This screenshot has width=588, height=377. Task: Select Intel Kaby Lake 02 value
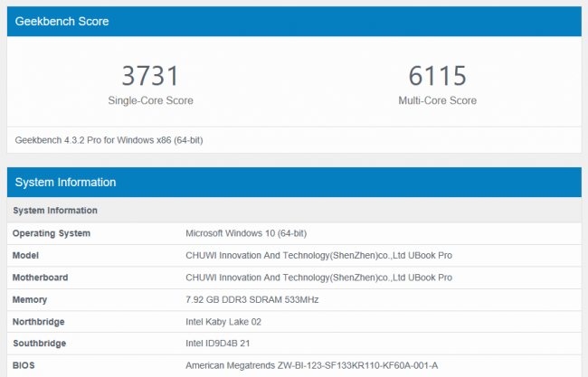[223, 322]
